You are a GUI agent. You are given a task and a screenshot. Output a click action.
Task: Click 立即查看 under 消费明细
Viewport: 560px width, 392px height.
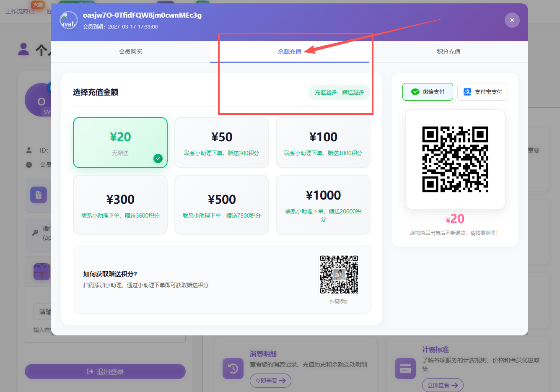point(270,381)
